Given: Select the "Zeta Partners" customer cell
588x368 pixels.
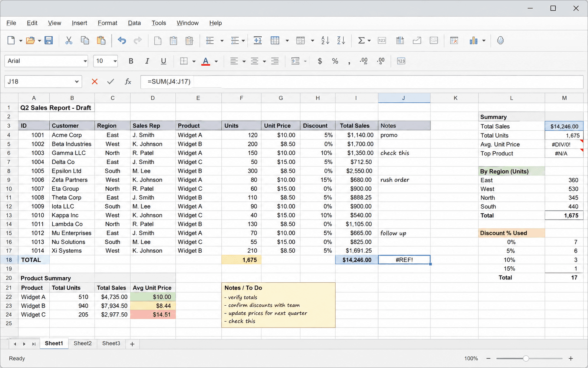Looking at the screenshot, I should pyautogui.click(x=72, y=180).
